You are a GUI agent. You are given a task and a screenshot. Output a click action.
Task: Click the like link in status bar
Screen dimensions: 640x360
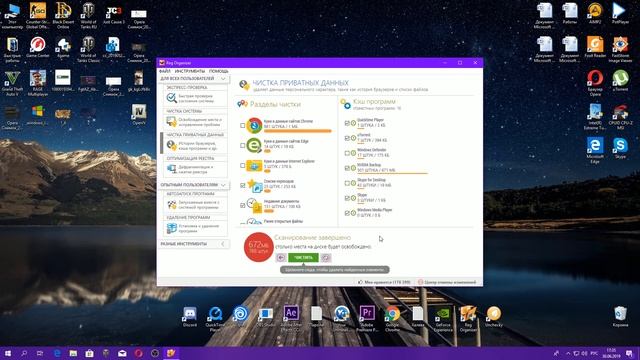coord(384,282)
